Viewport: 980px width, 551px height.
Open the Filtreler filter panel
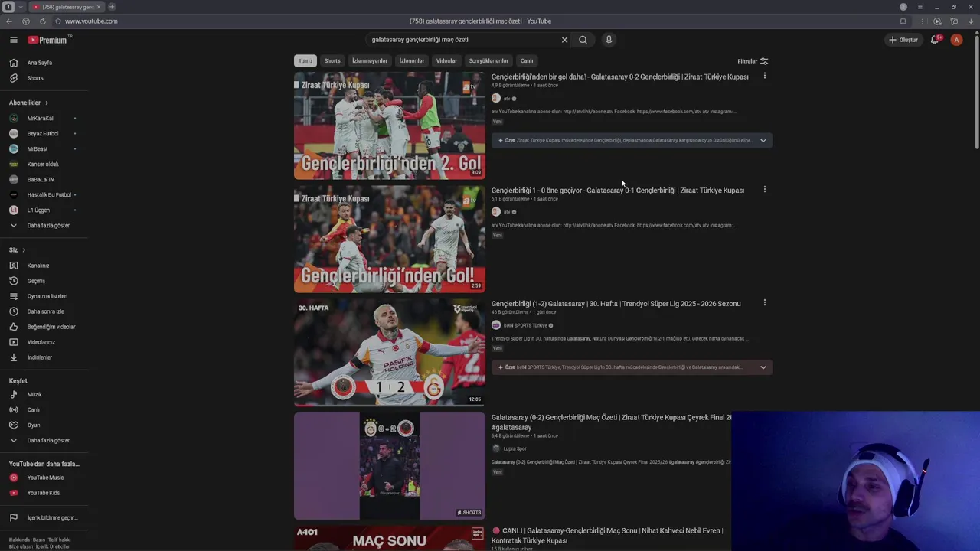[x=753, y=61]
